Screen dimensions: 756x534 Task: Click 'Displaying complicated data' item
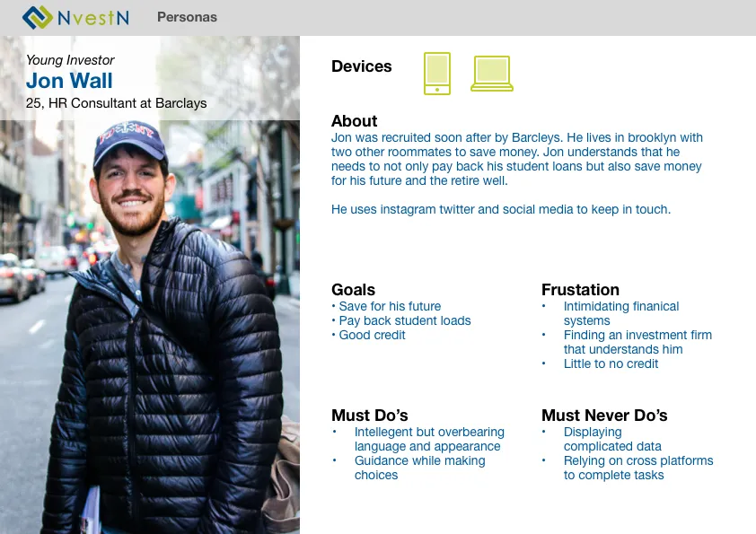click(x=613, y=439)
